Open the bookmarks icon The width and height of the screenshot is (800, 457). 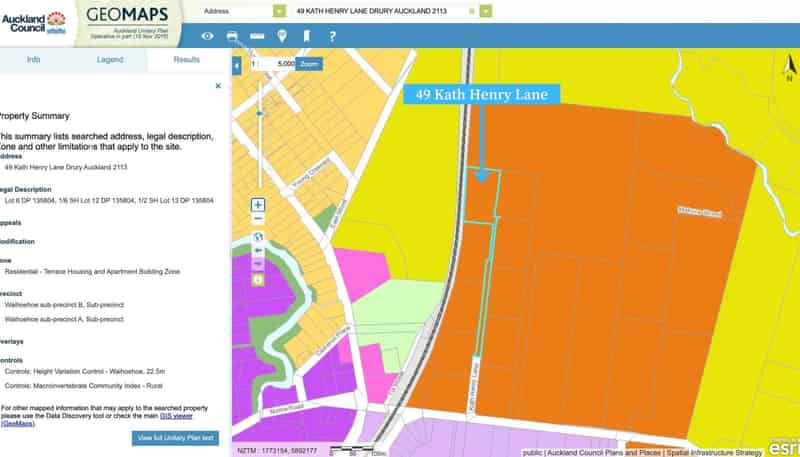point(307,36)
